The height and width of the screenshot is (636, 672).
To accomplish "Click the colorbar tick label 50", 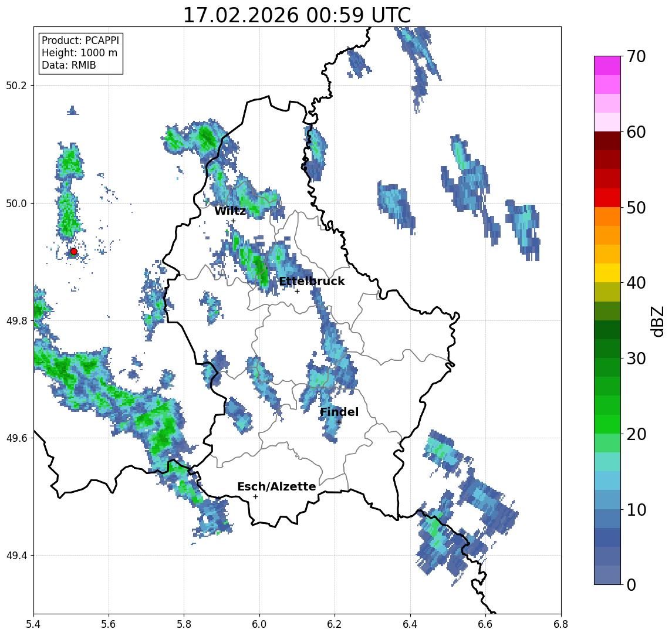I will pos(636,208).
